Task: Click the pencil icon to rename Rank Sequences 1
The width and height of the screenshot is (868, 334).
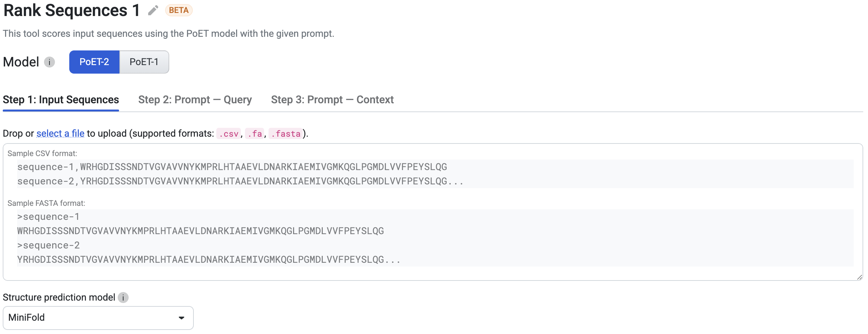Action: point(152,10)
